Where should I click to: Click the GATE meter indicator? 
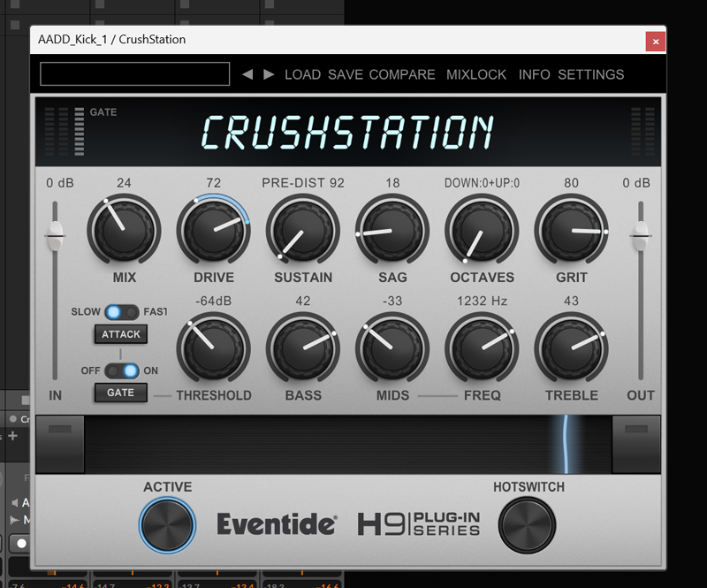click(80, 132)
